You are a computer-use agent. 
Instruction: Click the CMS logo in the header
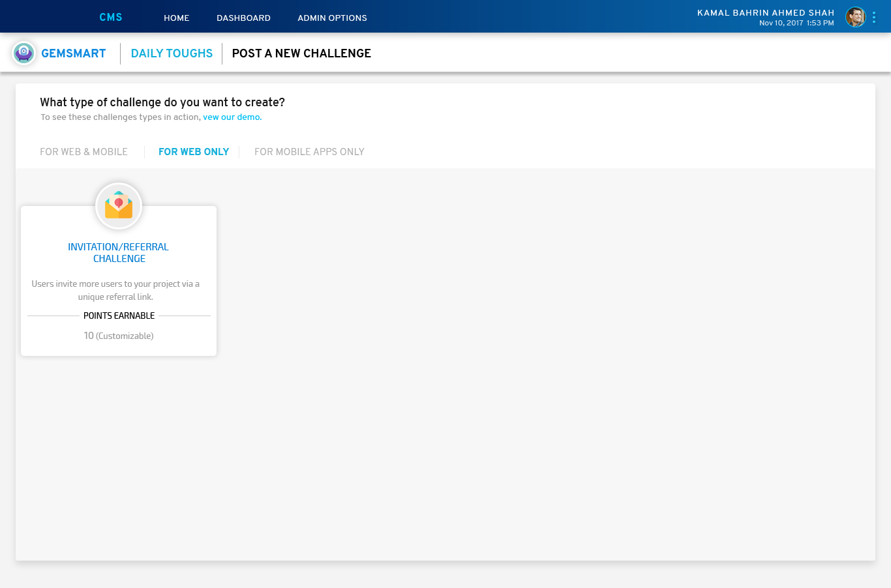pos(110,18)
